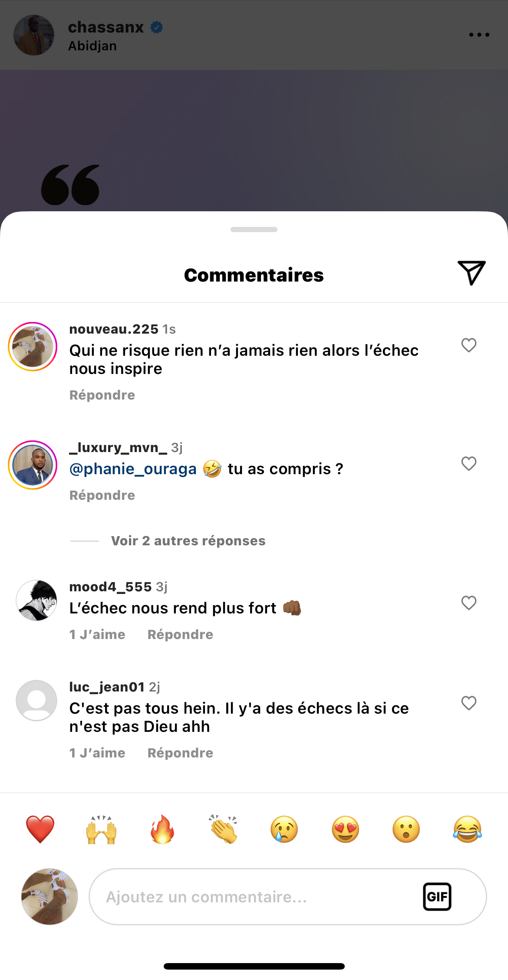Select the clapping hands emoji
508x980 pixels.
(x=224, y=829)
